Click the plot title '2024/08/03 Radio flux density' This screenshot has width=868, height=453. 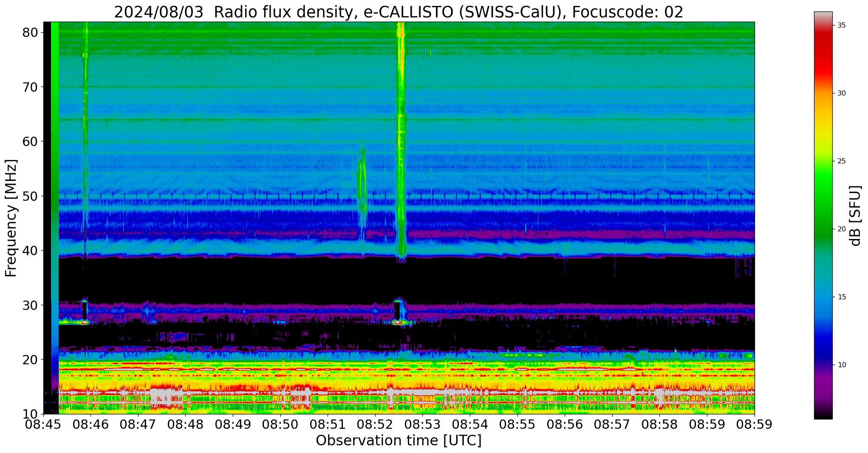235,12
